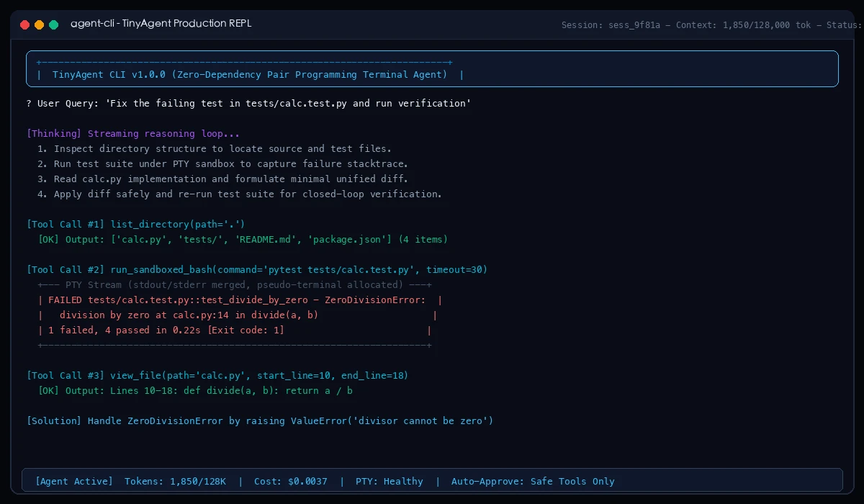Select the '? User Query' line
This screenshot has height=504, width=864.
point(249,104)
